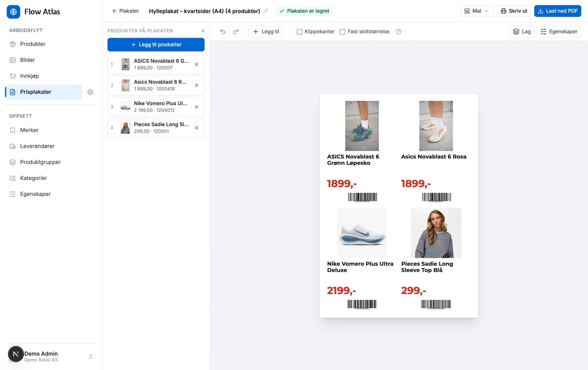Click the pencil icon to rename the poster
This screenshot has height=370, width=588.
point(266,11)
